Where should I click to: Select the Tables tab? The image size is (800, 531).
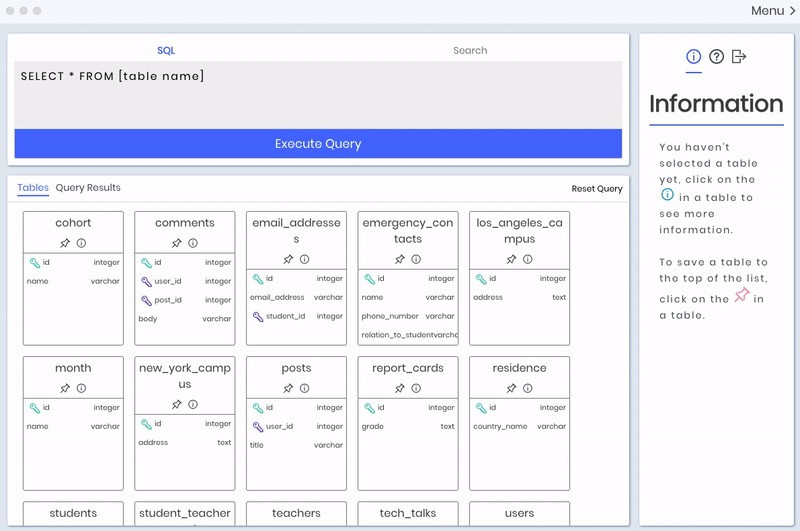(33, 188)
